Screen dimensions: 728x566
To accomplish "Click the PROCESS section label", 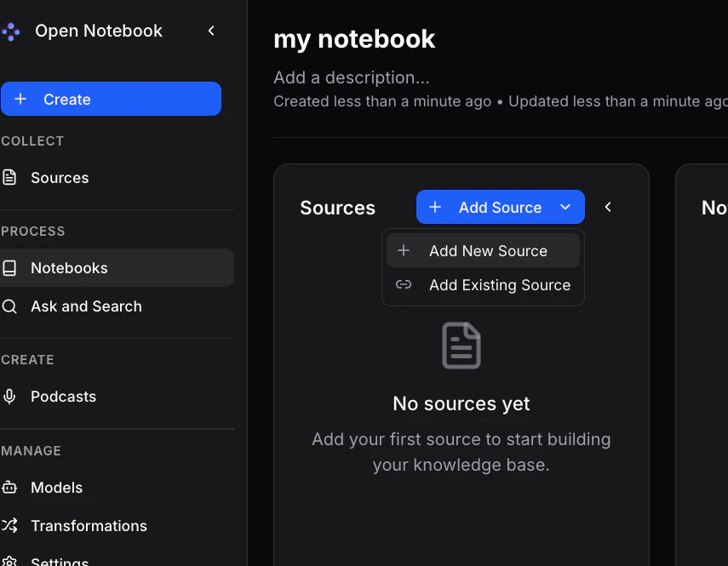I will point(32,231).
